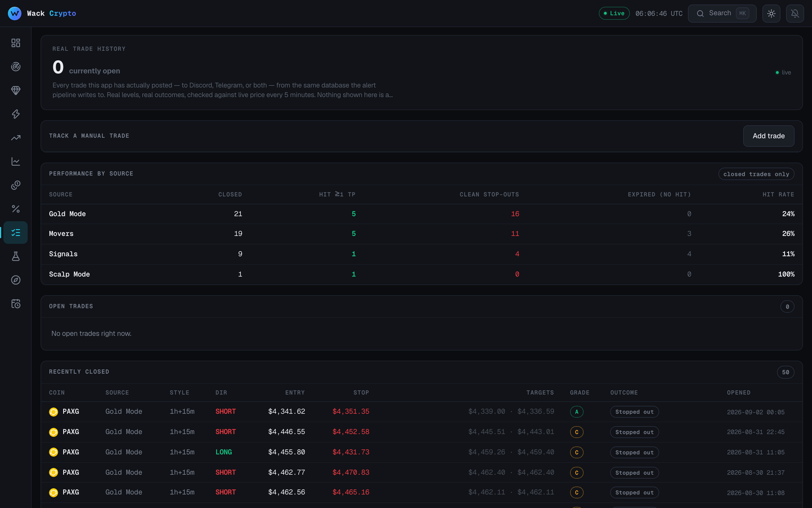Open the lab flask sidebar icon
812x508 pixels.
coord(16,256)
